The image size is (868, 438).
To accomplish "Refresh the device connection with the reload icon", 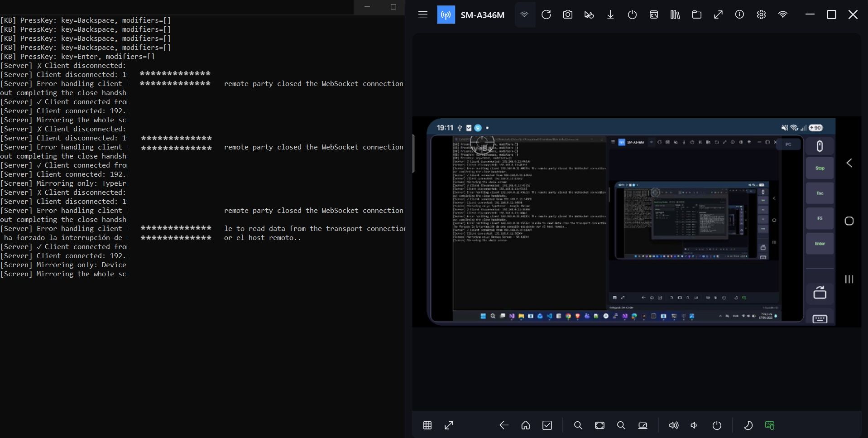I will click(546, 14).
